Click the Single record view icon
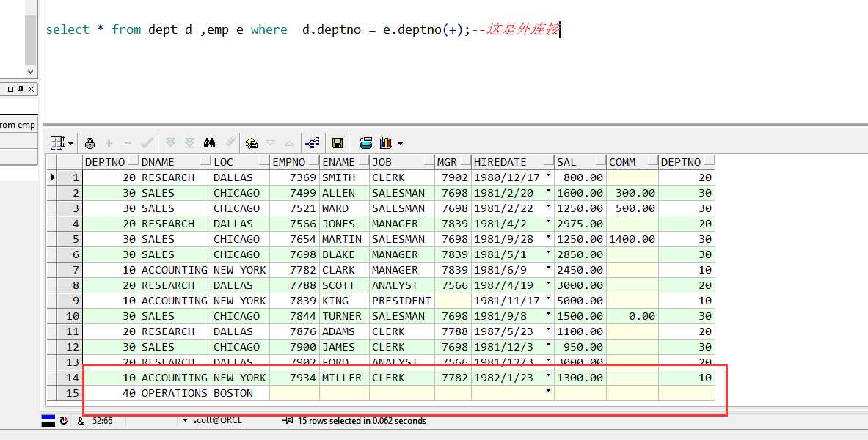 click(x=252, y=143)
